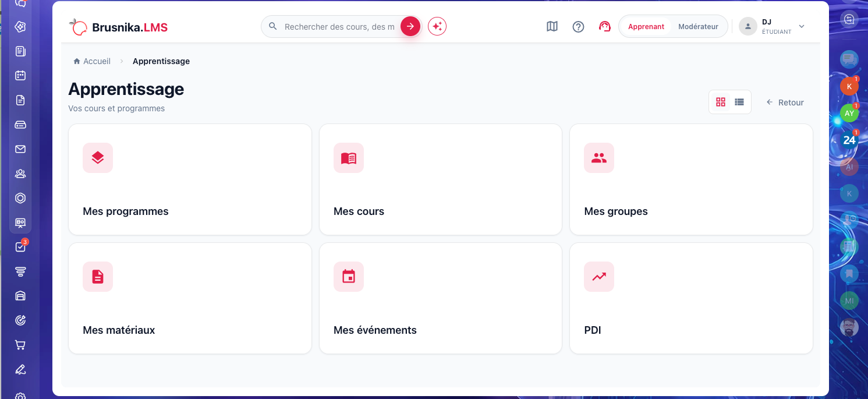This screenshot has height=399, width=868.
Task: Open the Mes programmes card
Action: click(190, 179)
